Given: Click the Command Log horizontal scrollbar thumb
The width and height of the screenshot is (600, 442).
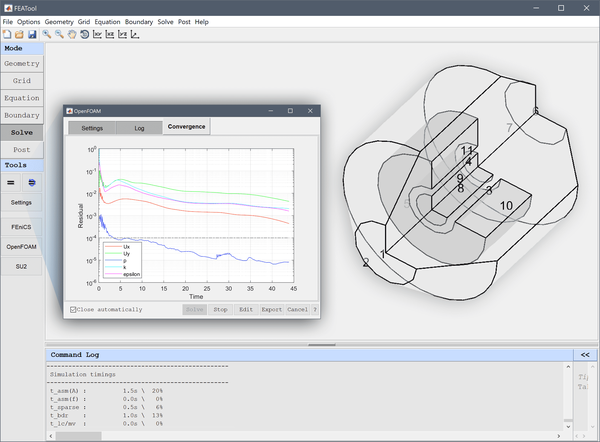Looking at the screenshot, I should pyautogui.click(x=78, y=436).
